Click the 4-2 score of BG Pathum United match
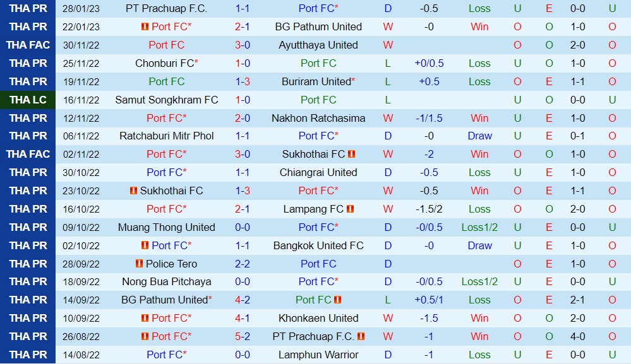The width and height of the screenshot is (631, 364). pos(243,300)
